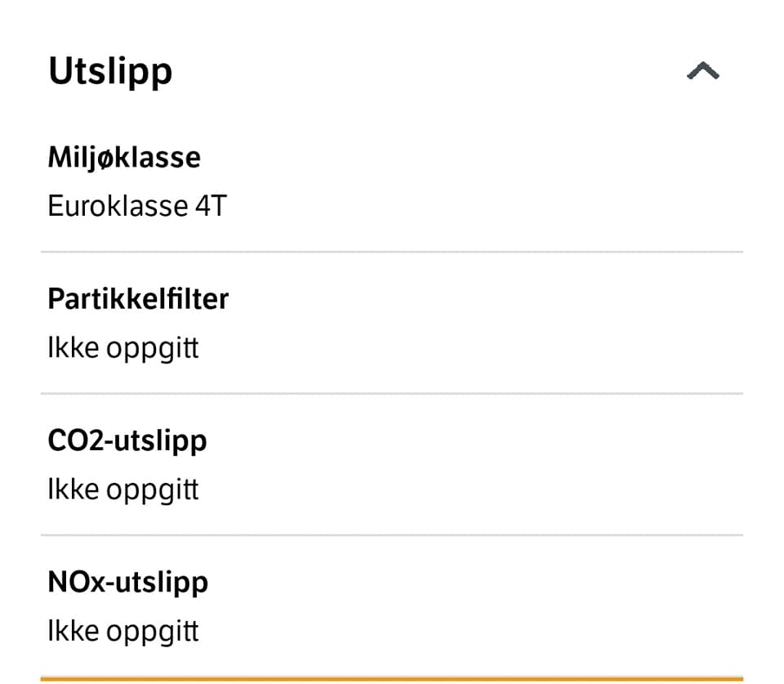Viewport: 784px width, 684px height.
Task: Click the word Euroklasse in the Miljøklasse value
Action: [118, 206]
